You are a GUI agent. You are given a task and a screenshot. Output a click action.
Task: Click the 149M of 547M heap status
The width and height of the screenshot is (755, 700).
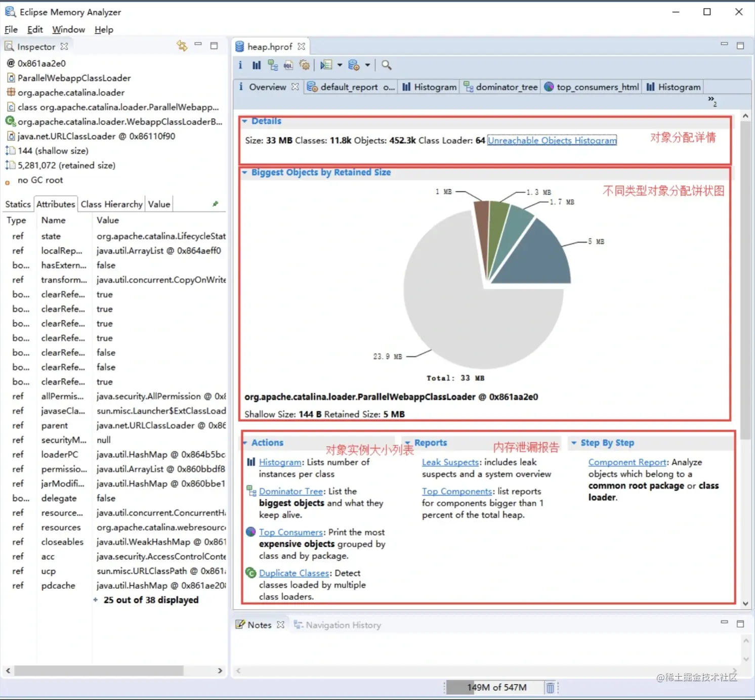point(497,687)
